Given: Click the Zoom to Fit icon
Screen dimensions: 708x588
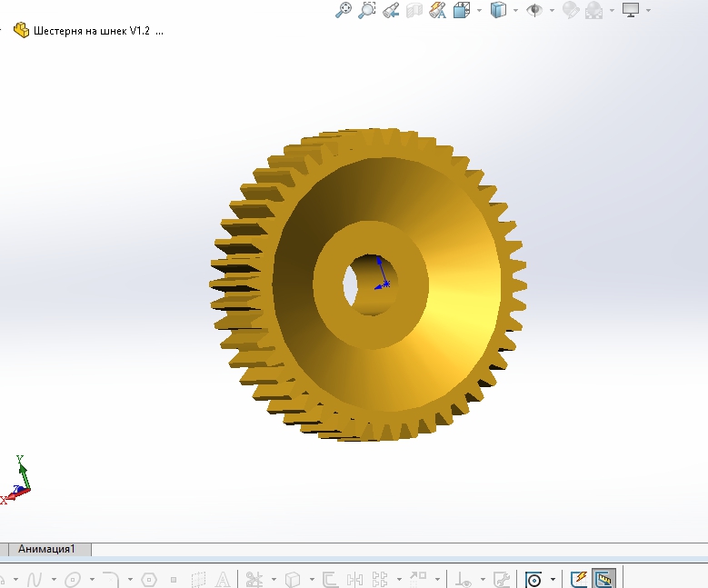Looking at the screenshot, I should 344,10.
